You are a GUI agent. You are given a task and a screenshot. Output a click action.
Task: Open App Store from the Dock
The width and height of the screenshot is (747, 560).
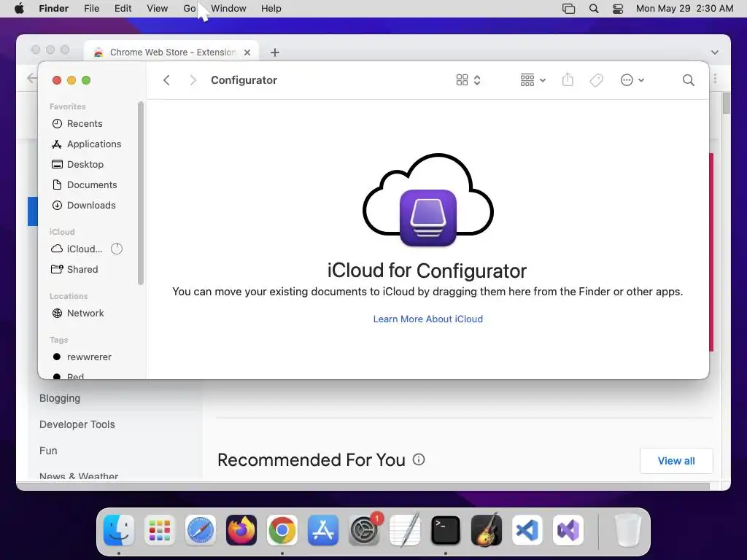pyautogui.click(x=323, y=530)
